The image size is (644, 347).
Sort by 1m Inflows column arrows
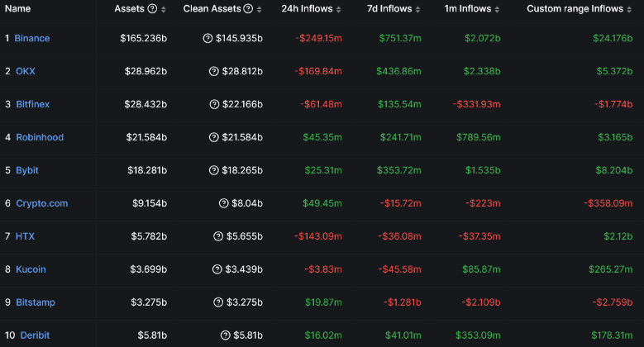coord(498,9)
